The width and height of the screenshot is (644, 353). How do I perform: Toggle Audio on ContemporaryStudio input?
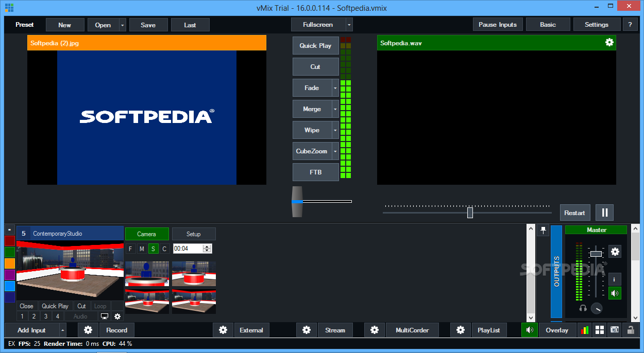tap(81, 316)
